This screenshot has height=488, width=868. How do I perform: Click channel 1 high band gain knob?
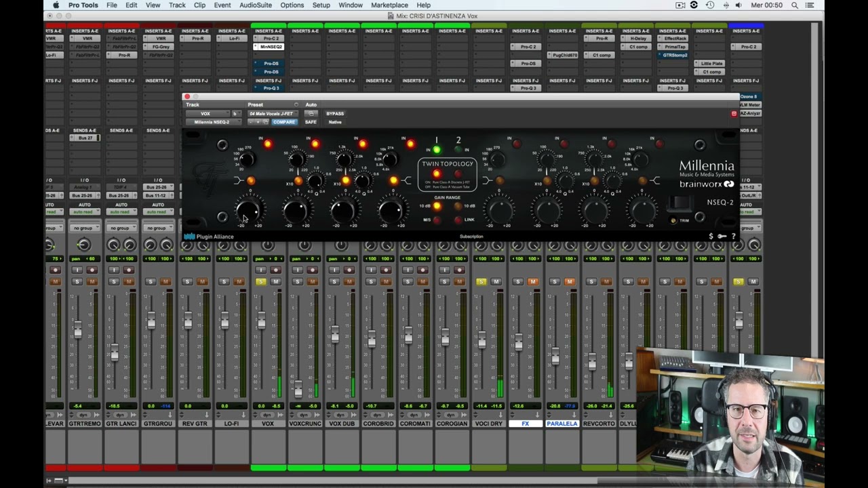point(391,211)
